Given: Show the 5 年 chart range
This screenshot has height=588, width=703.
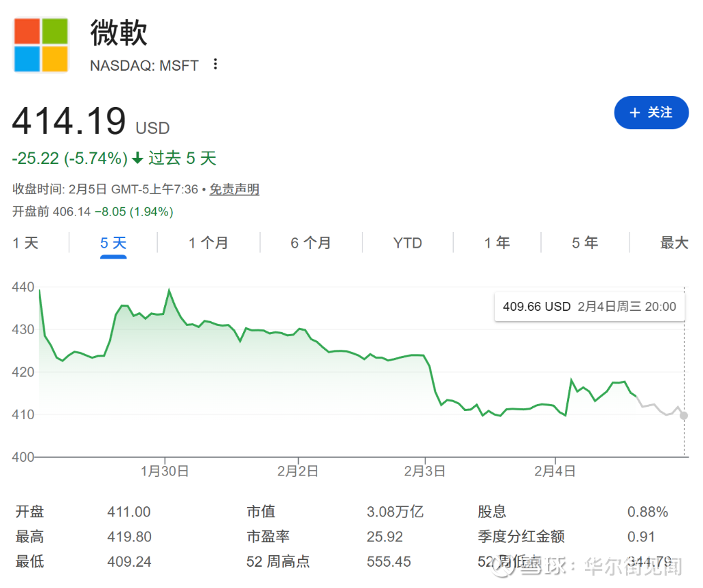Looking at the screenshot, I should tap(585, 243).
